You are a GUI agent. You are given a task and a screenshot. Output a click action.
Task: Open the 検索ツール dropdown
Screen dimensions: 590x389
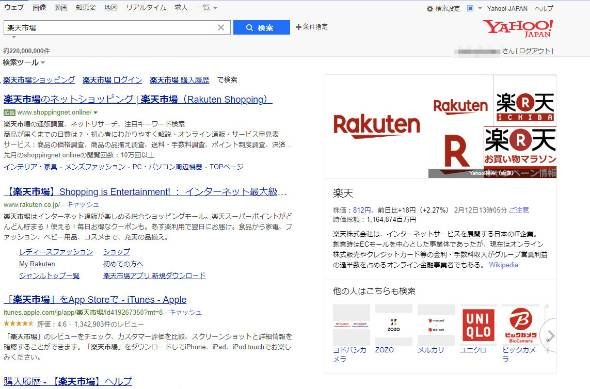pos(24,62)
